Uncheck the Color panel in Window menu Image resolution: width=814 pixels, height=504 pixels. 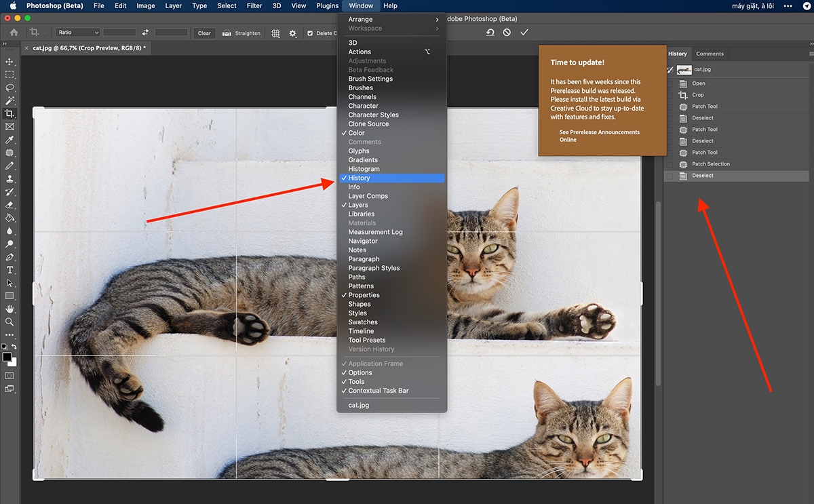point(391,133)
